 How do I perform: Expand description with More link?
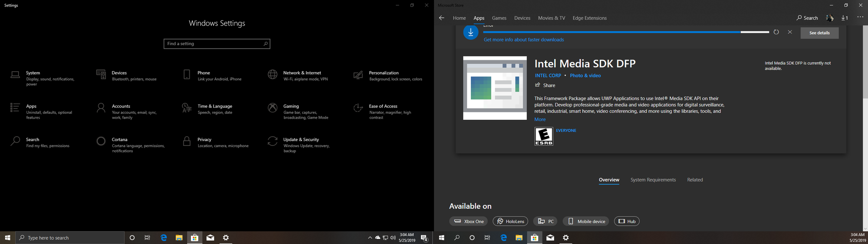click(540, 119)
